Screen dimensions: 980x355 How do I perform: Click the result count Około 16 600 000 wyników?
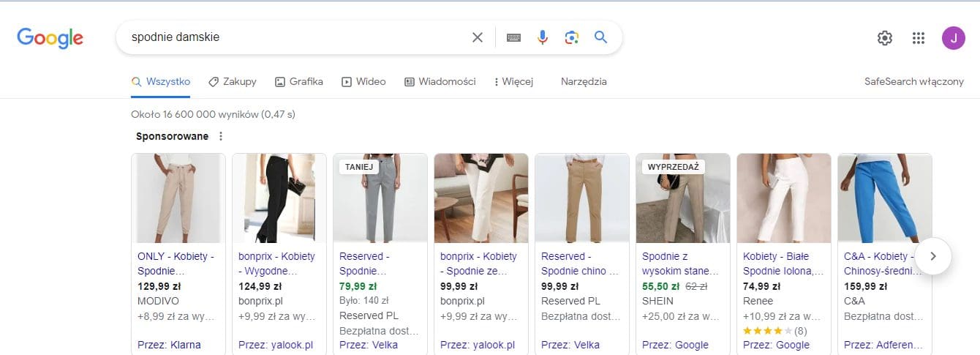(213, 114)
